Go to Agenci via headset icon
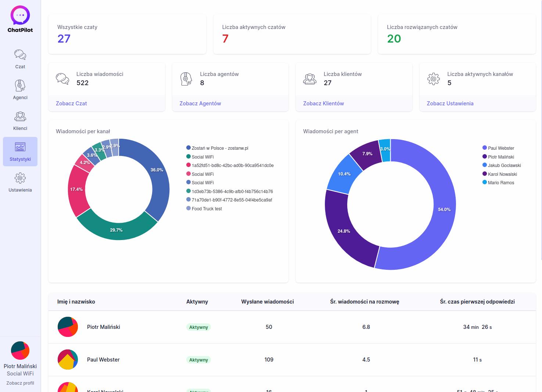The height and width of the screenshot is (392, 542). pyautogui.click(x=20, y=86)
